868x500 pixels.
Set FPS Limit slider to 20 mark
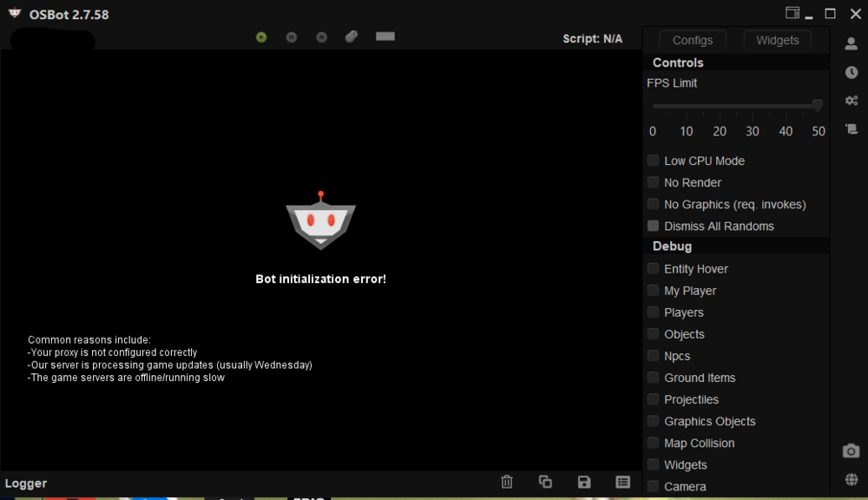(x=720, y=106)
